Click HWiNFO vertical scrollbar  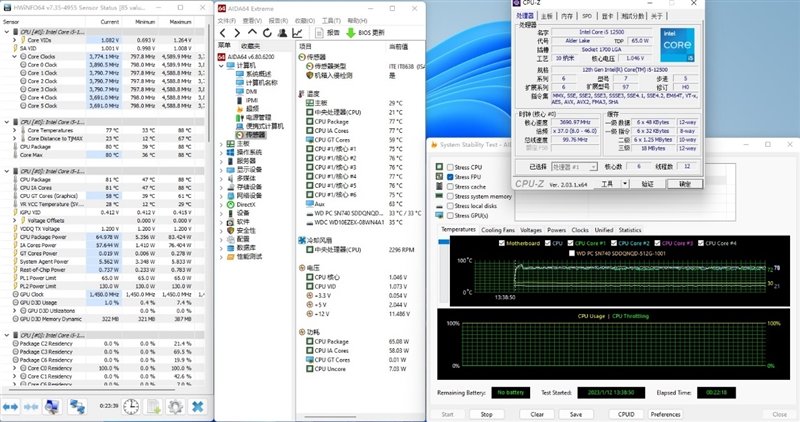click(x=208, y=82)
